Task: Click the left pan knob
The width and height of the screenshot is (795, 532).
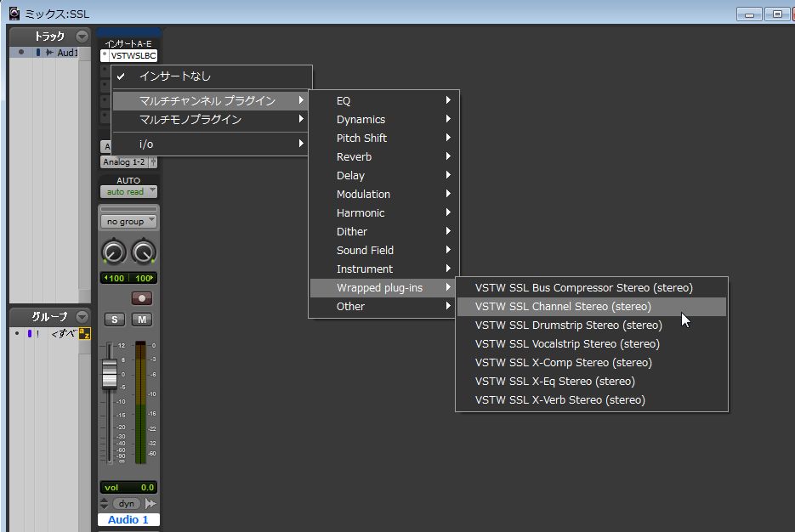Action: pyautogui.click(x=114, y=252)
